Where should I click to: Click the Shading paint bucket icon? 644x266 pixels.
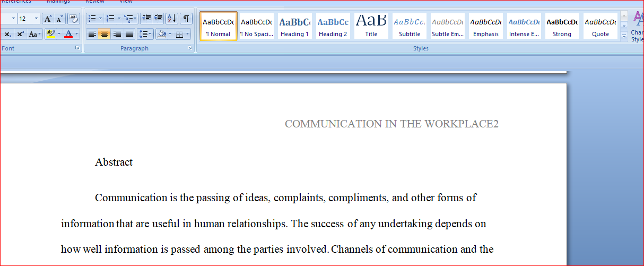(162, 34)
